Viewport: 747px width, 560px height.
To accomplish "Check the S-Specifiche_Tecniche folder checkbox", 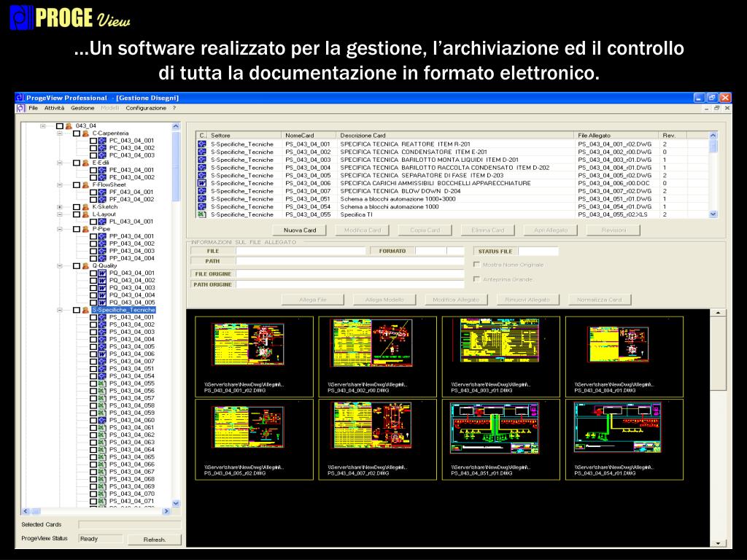I will point(76,310).
